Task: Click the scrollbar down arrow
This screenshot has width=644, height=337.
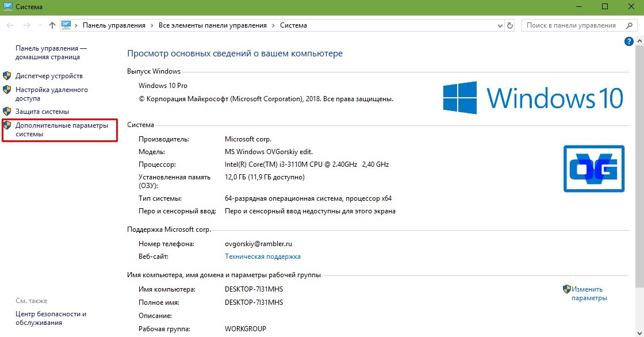Action: [x=640, y=332]
